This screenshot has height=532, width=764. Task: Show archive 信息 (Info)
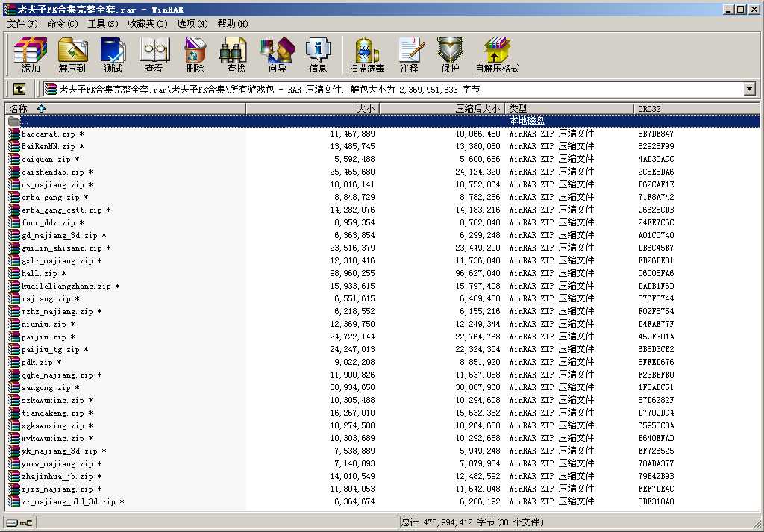(318, 54)
